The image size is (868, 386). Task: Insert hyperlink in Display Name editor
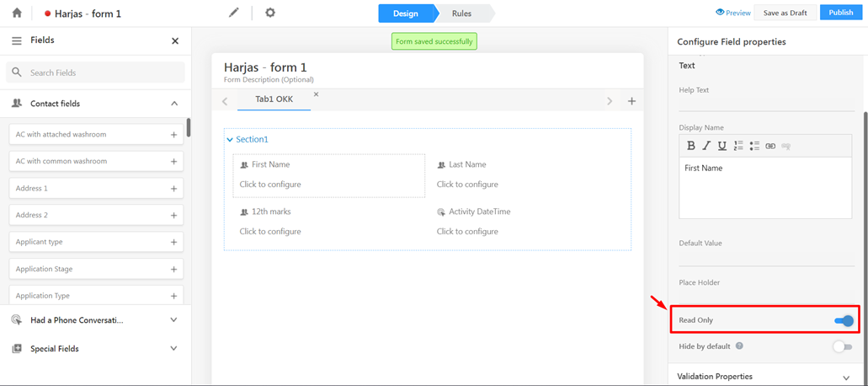[770, 146]
